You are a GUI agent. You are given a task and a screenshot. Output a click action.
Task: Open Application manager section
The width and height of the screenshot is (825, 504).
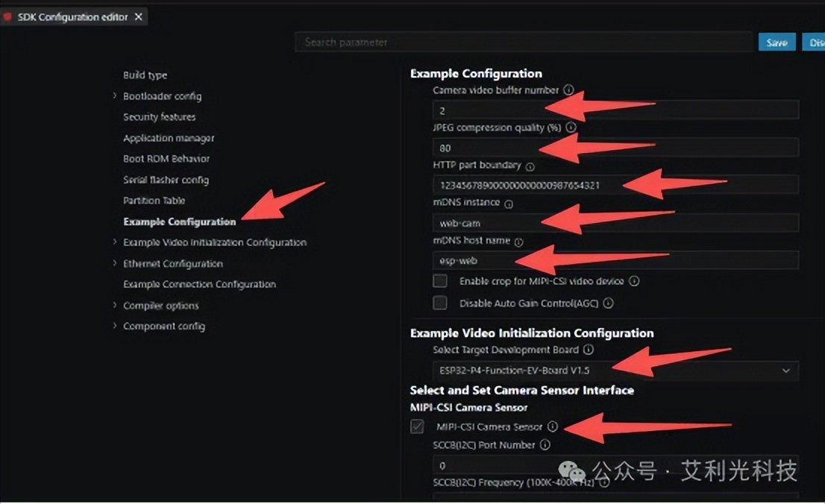coord(169,138)
